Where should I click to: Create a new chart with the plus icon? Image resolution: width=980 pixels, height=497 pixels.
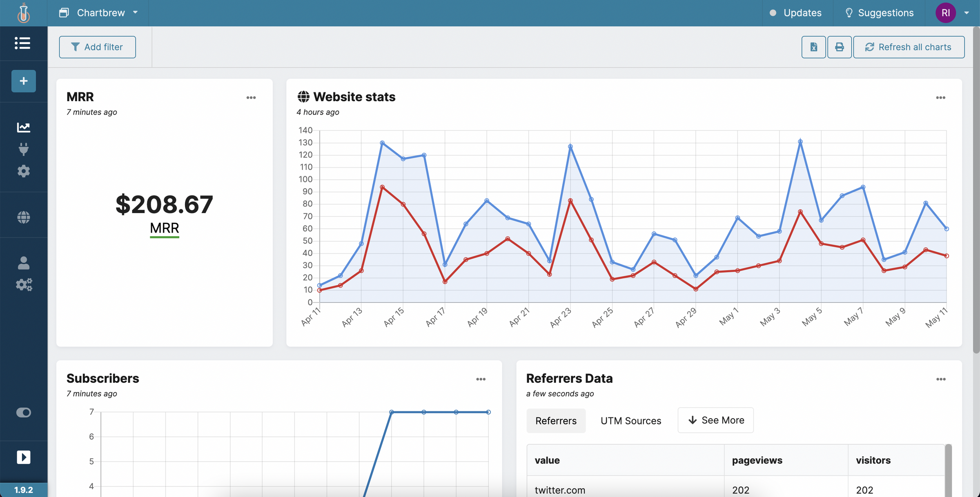(x=23, y=81)
